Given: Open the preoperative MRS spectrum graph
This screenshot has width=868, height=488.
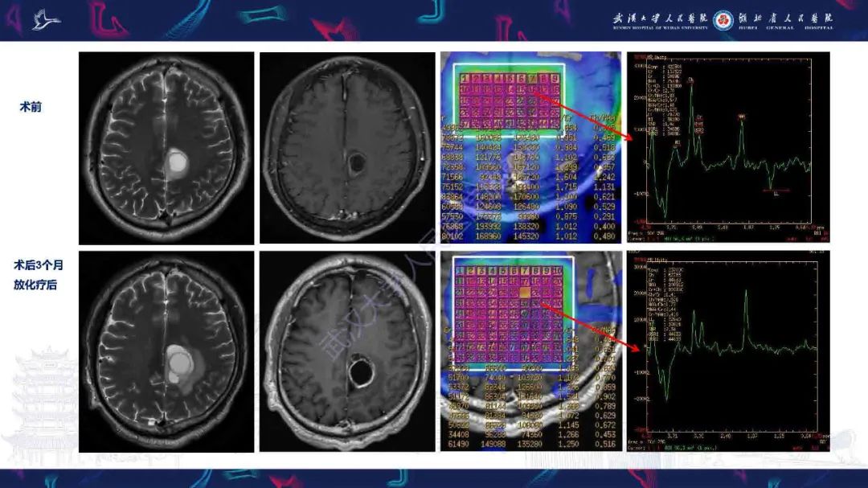Looking at the screenshot, I should [x=728, y=147].
